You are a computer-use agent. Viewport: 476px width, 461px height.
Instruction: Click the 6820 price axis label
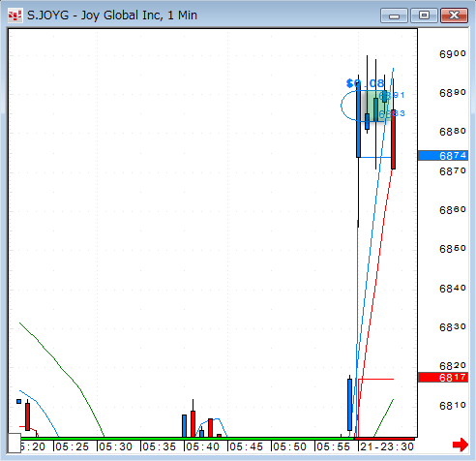453,366
